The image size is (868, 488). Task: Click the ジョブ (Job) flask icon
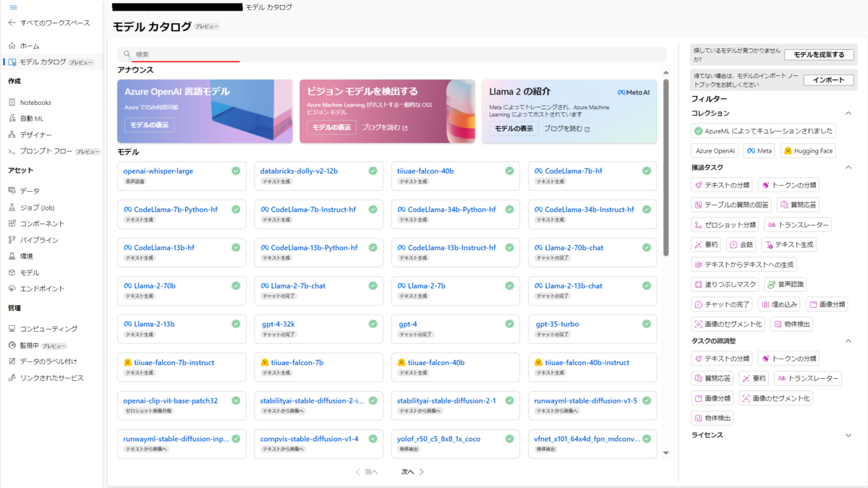[12, 207]
